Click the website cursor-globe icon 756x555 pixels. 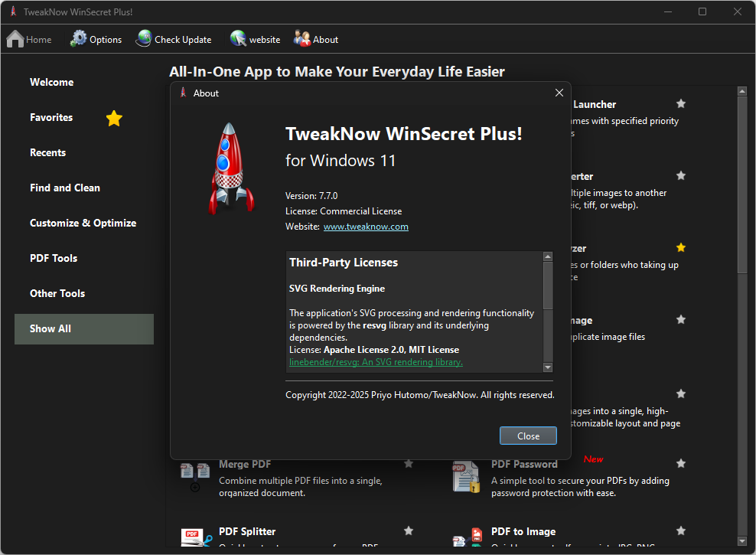(x=238, y=38)
